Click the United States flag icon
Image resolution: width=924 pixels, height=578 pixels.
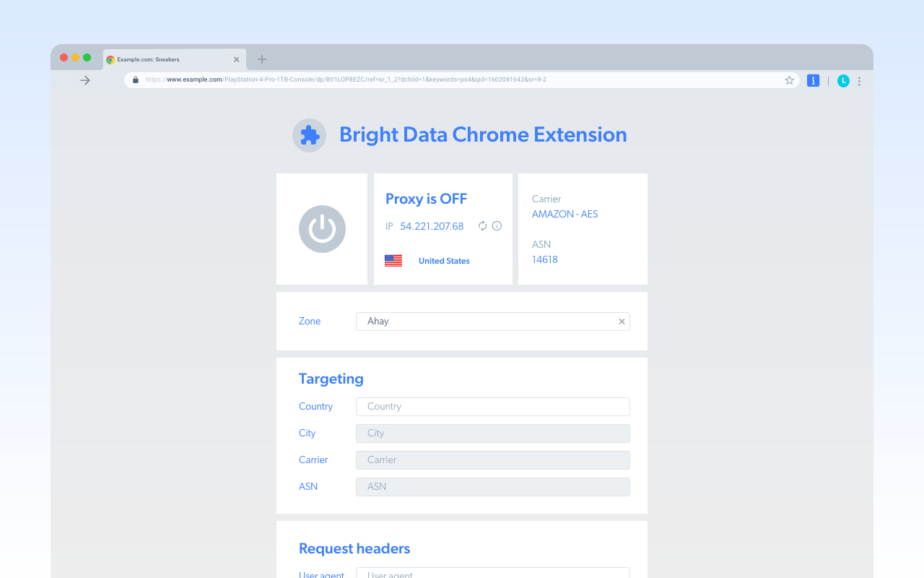(x=393, y=260)
